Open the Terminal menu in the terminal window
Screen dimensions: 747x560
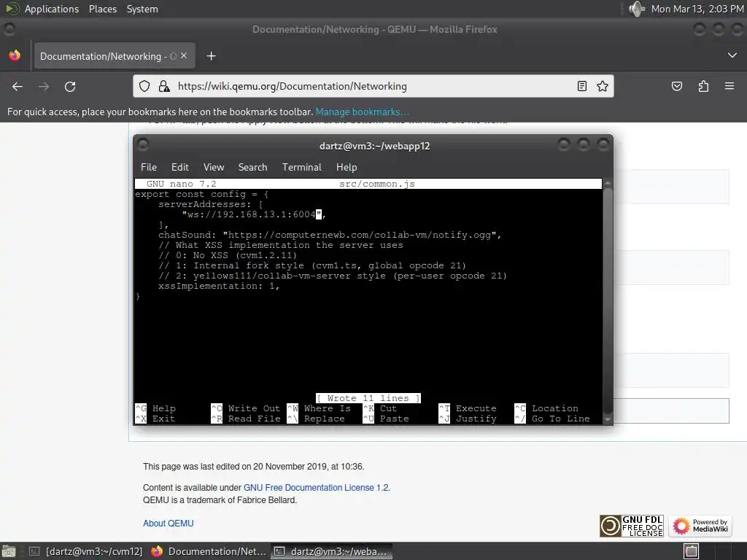pyautogui.click(x=301, y=167)
